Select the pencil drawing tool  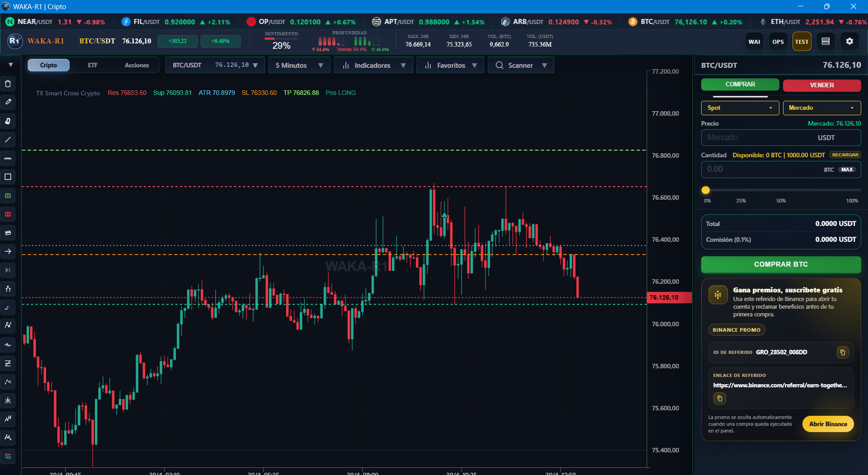click(8, 102)
